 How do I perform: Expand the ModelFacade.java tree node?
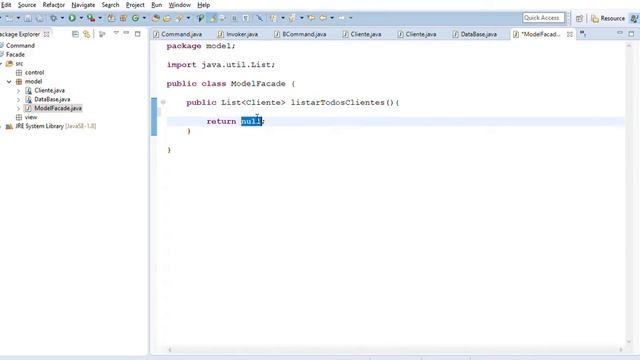pos(18,109)
